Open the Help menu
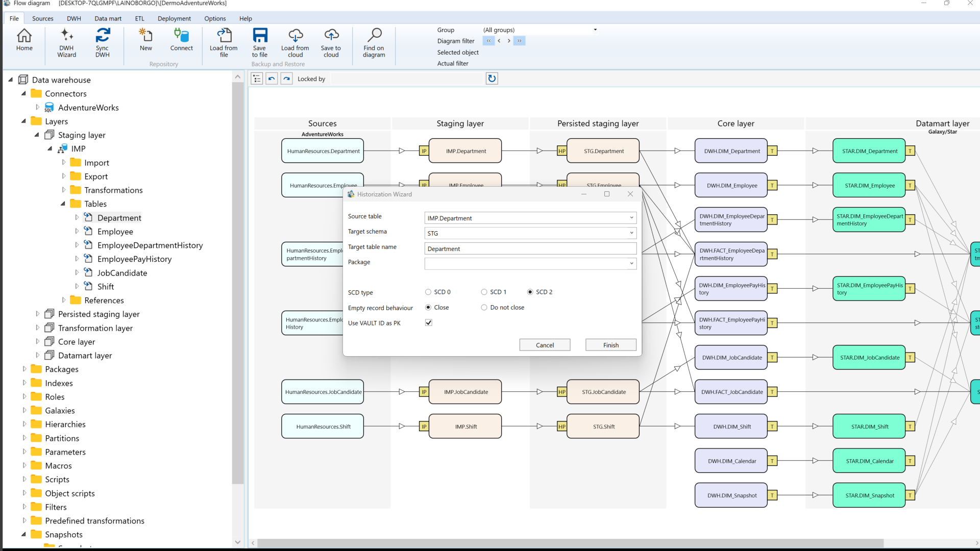The image size is (980, 551). point(246,18)
